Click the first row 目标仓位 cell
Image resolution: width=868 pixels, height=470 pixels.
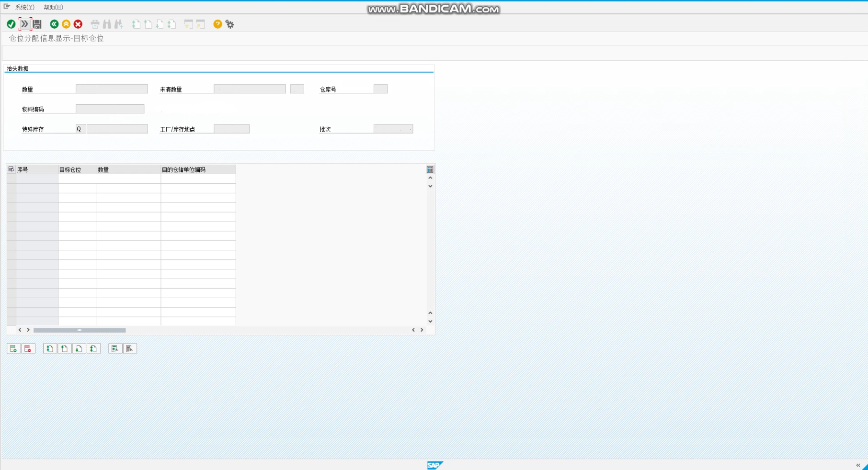pyautogui.click(x=77, y=179)
